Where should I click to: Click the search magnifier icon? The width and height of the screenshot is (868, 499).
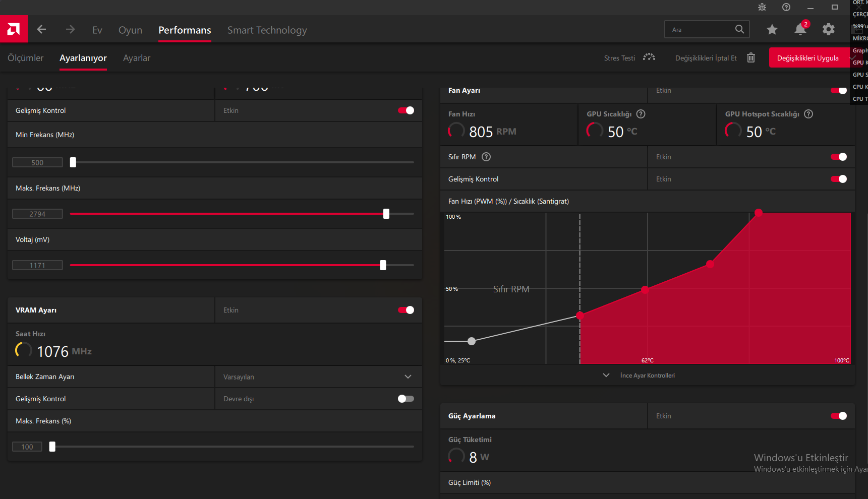coord(739,29)
